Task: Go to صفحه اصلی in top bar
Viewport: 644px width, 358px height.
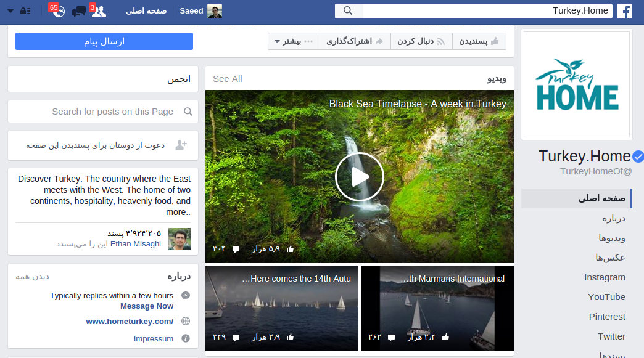Action: pyautogui.click(x=146, y=11)
